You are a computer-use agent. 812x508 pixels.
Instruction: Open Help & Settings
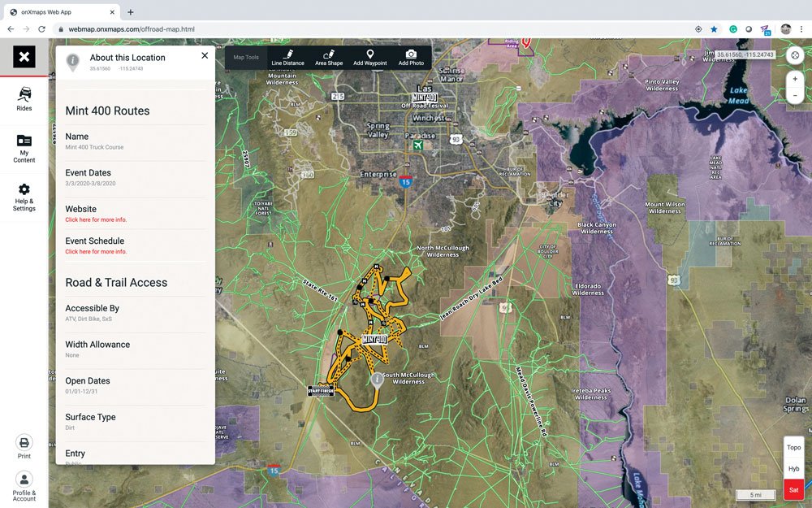pos(24,198)
